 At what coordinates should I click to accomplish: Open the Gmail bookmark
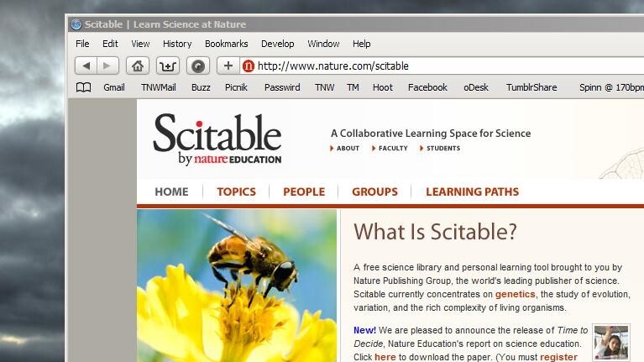tap(113, 87)
